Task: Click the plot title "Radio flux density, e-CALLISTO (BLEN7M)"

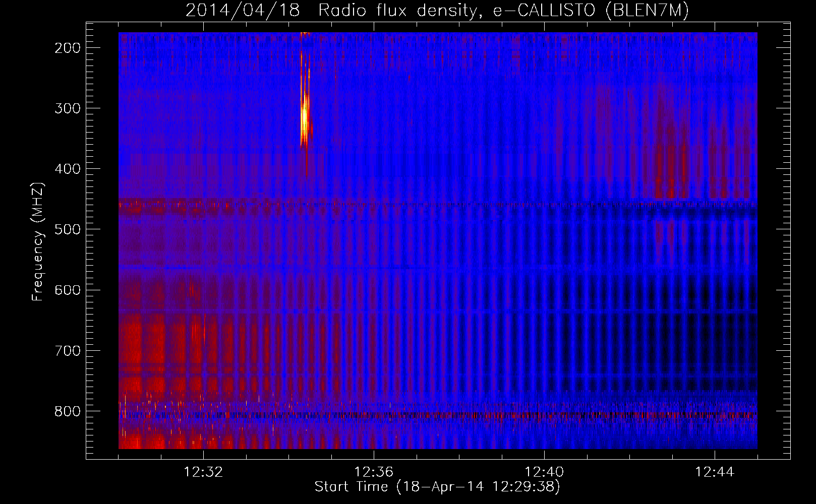Action: pos(503,11)
